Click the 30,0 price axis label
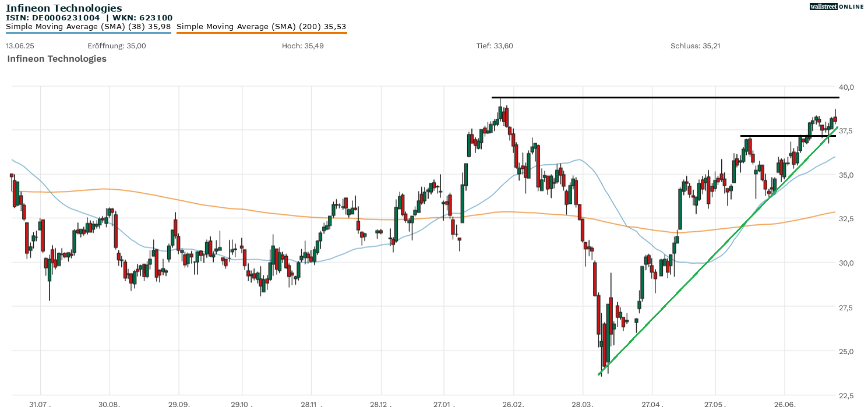Image resolution: width=868 pixels, height=407 pixels. tap(847, 263)
